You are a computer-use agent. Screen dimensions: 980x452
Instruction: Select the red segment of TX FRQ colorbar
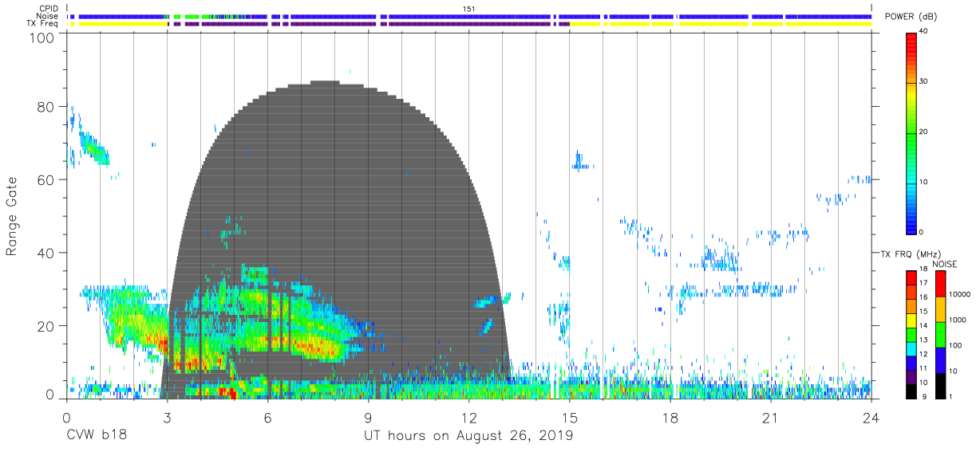(911, 278)
